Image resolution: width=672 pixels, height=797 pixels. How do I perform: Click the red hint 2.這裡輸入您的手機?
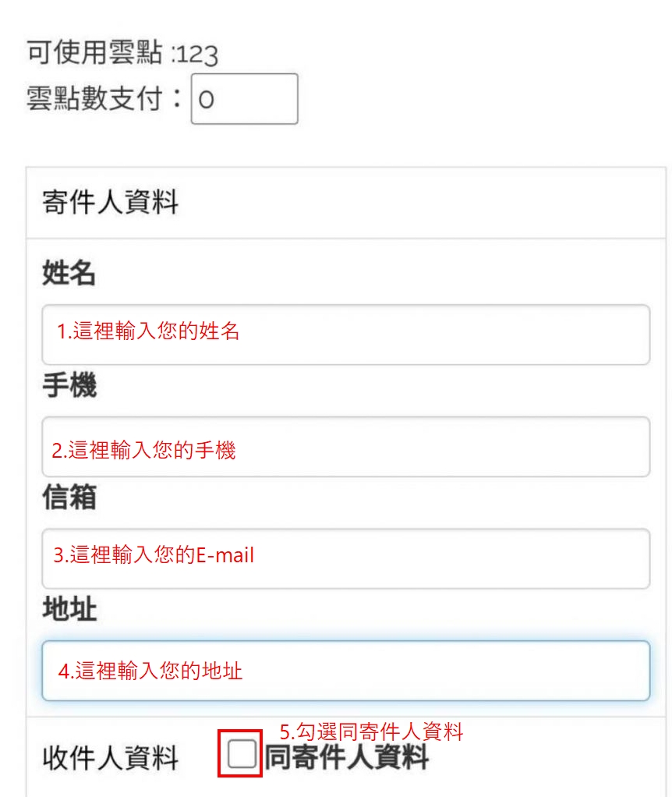coord(143,450)
